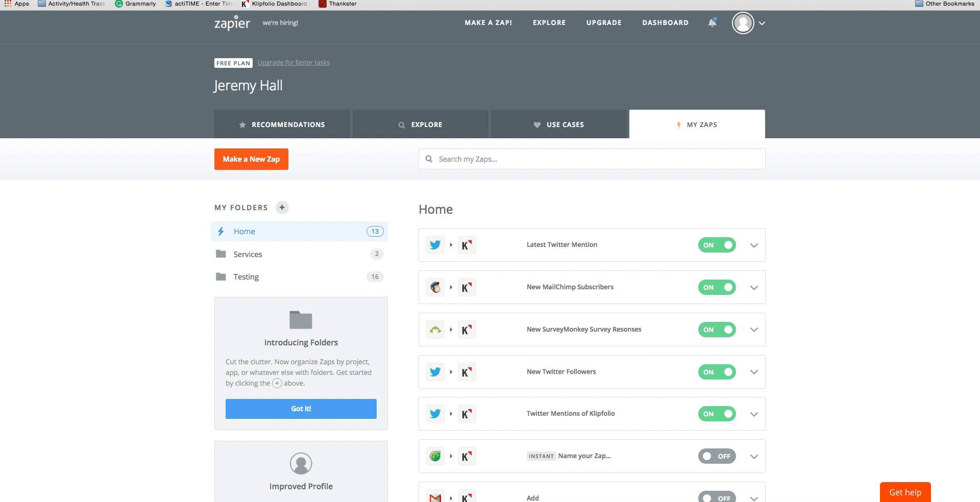Switch to the Explore tab
The height and width of the screenshot is (502, 980).
point(421,124)
